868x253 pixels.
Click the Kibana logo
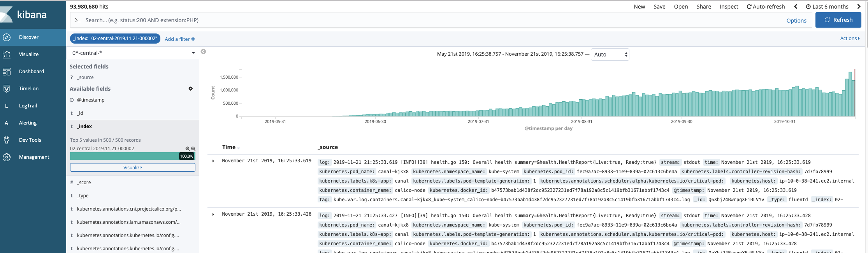(24, 15)
